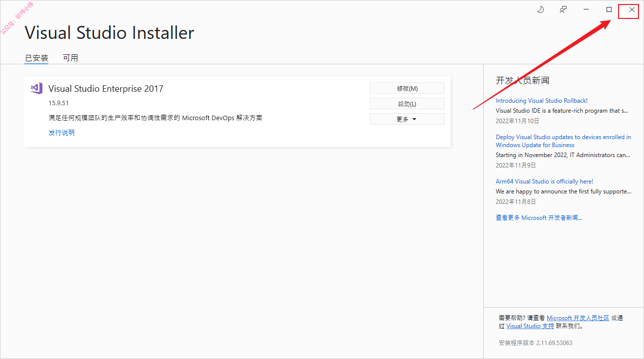Click the 启动(L) button
The height and width of the screenshot is (359, 644).
point(407,104)
